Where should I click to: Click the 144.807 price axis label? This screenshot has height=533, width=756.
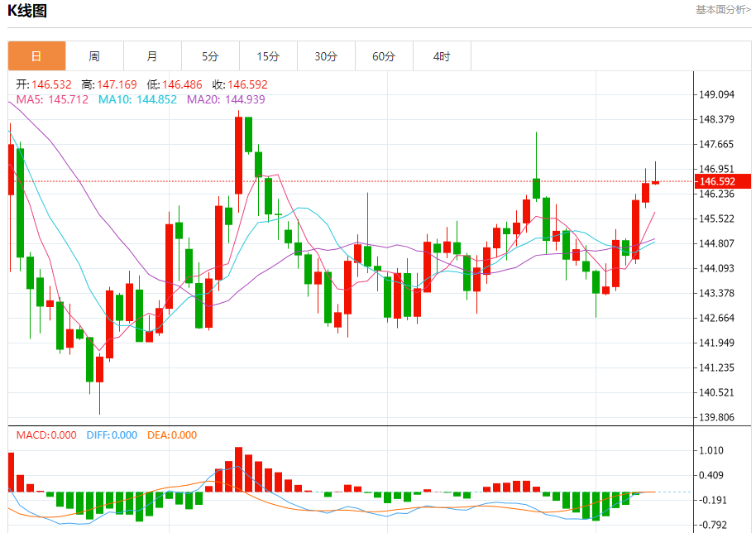point(716,243)
